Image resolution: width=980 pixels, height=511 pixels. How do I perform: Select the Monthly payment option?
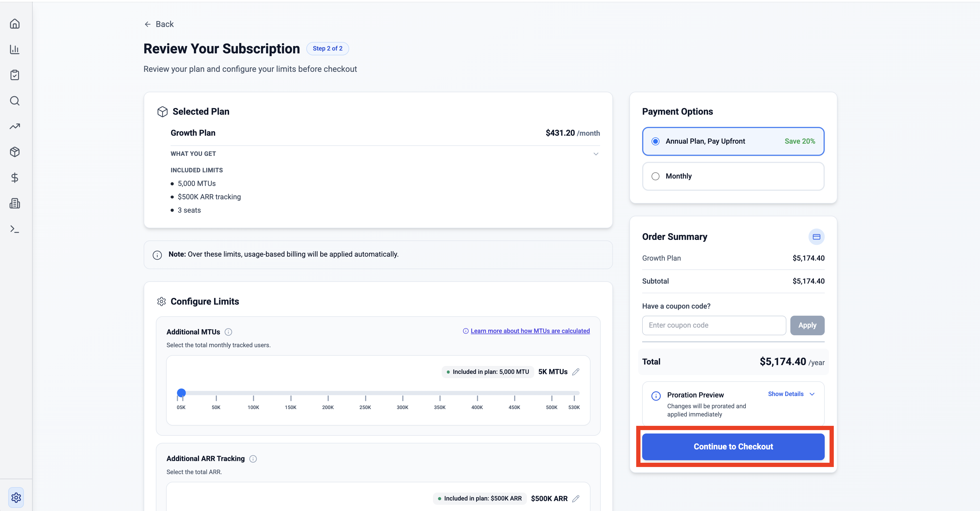pyautogui.click(x=733, y=176)
